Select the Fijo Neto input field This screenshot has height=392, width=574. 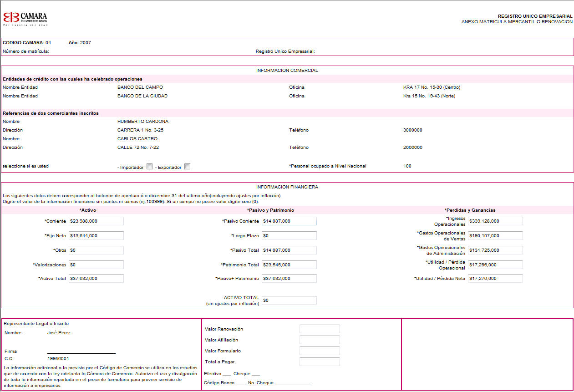point(96,235)
